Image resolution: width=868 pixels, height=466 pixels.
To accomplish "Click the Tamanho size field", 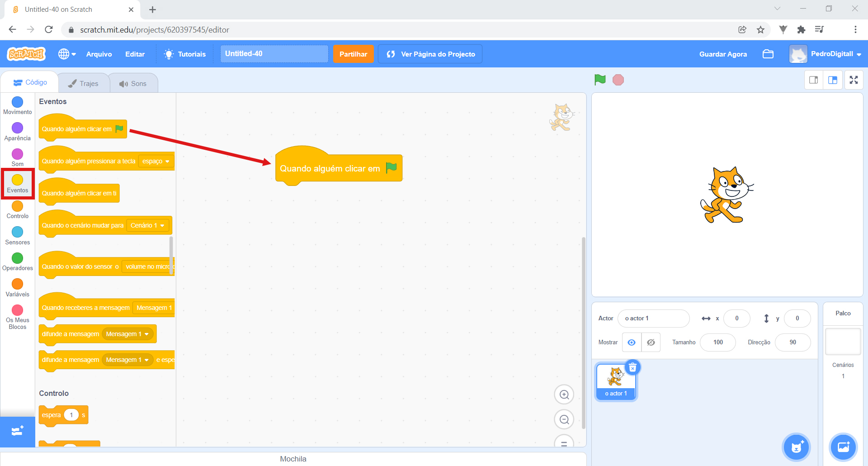I will [x=718, y=342].
